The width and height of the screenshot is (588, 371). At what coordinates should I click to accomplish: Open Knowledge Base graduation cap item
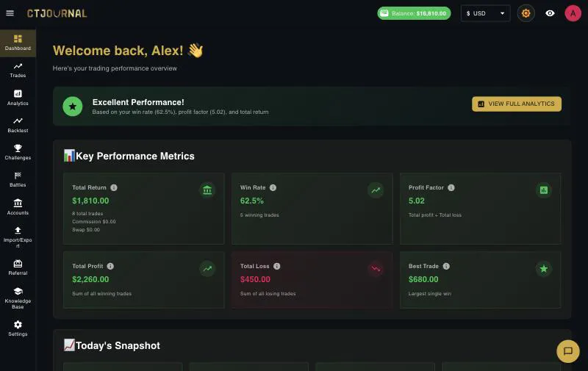(x=18, y=298)
